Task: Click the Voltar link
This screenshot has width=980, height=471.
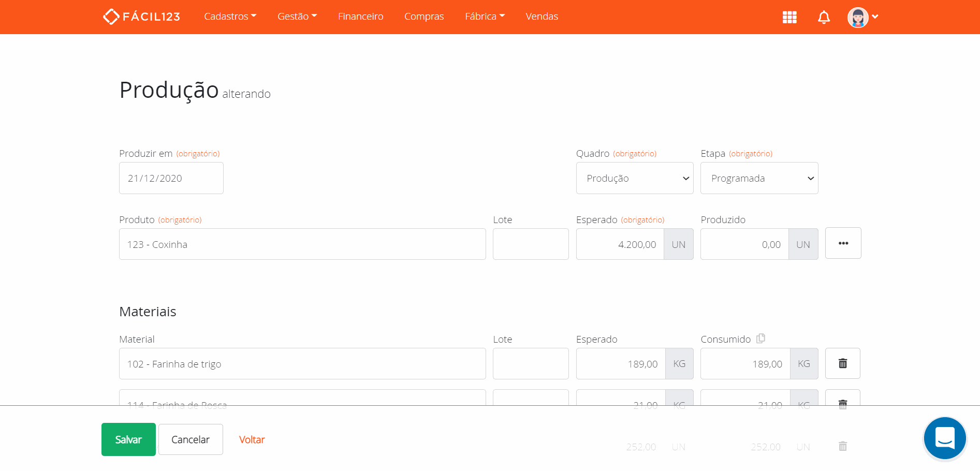Action: (x=252, y=439)
